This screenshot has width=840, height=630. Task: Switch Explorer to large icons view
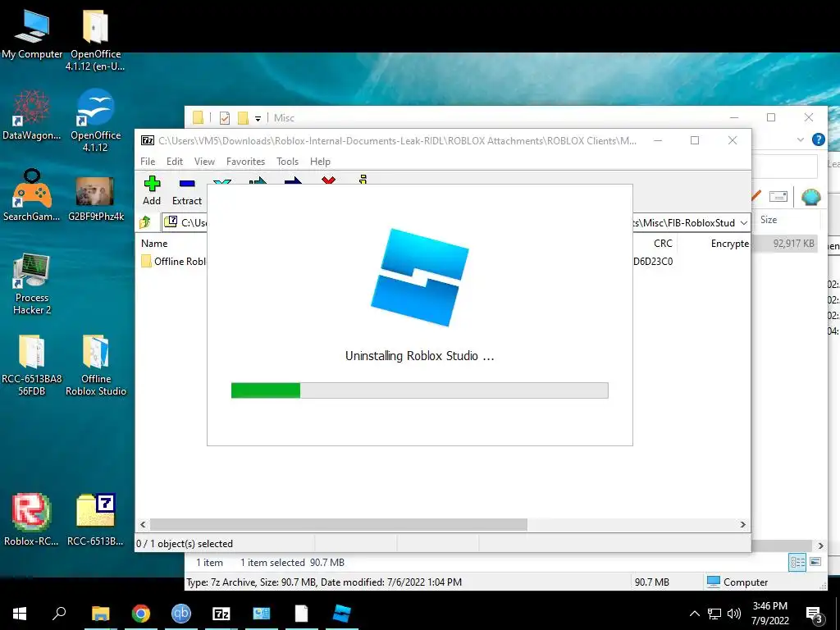815,563
